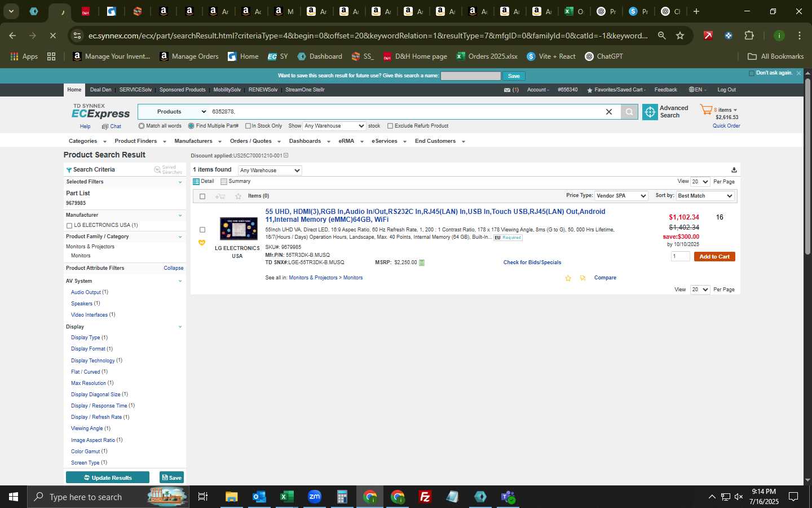The width and height of the screenshot is (812, 508).
Task: Select the LG 55 UHD product checkbox
Action: click(x=202, y=230)
